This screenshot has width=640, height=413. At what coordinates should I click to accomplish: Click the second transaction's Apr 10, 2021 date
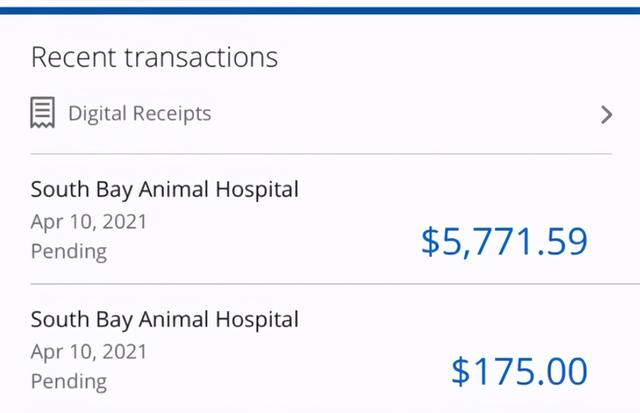pos(89,352)
